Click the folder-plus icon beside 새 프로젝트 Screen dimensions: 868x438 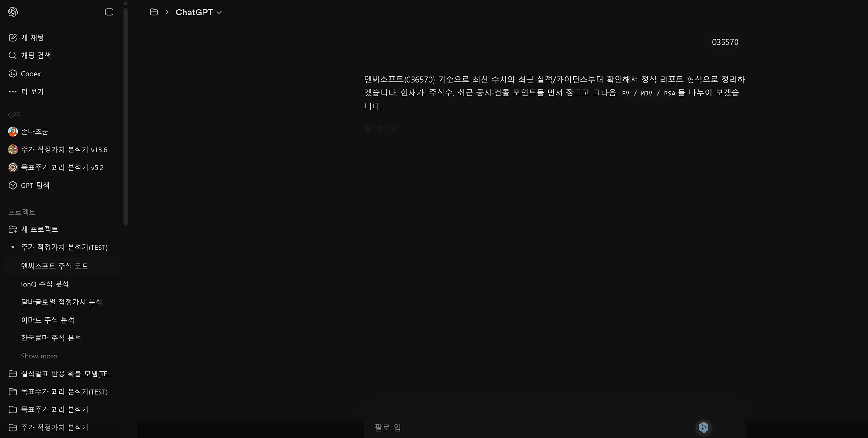(x=13, y=229)
